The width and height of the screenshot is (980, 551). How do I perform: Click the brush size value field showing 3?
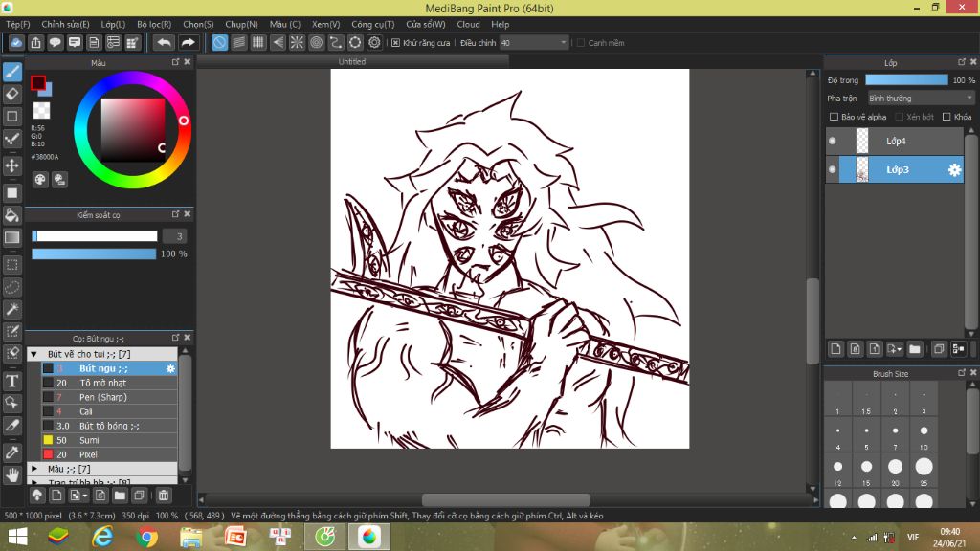click(174, 236)
